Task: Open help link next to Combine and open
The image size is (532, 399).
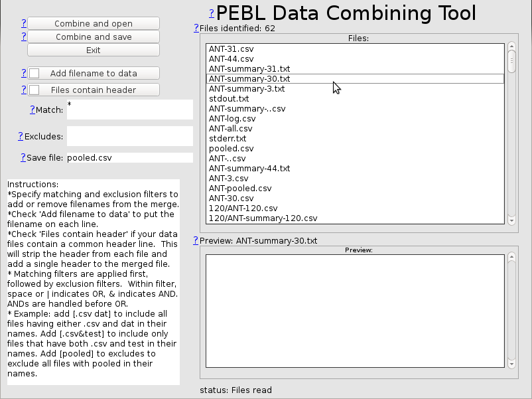Action: pyautogui.click(x=24, y=23)
